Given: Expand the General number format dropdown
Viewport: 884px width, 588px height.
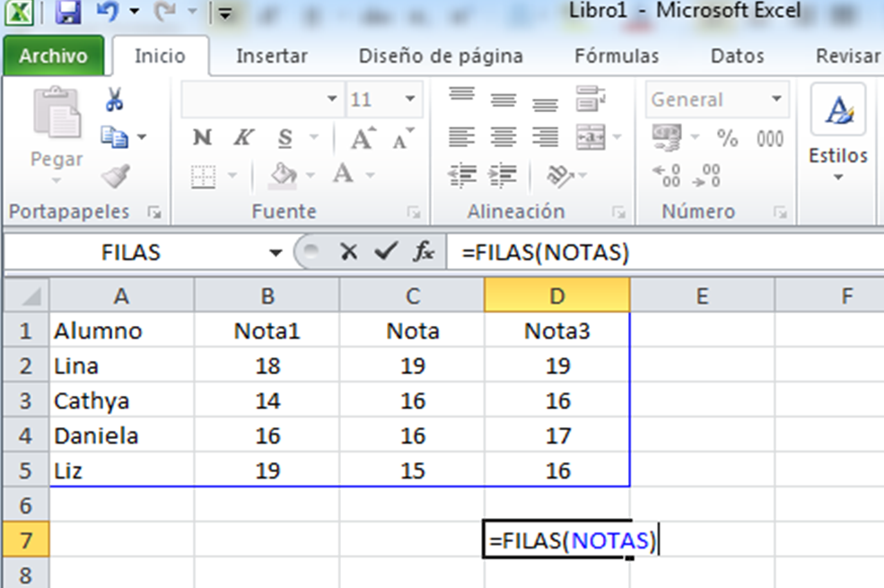Looking at the screenshot, I should pyautogui.click(x=776, y=100).
